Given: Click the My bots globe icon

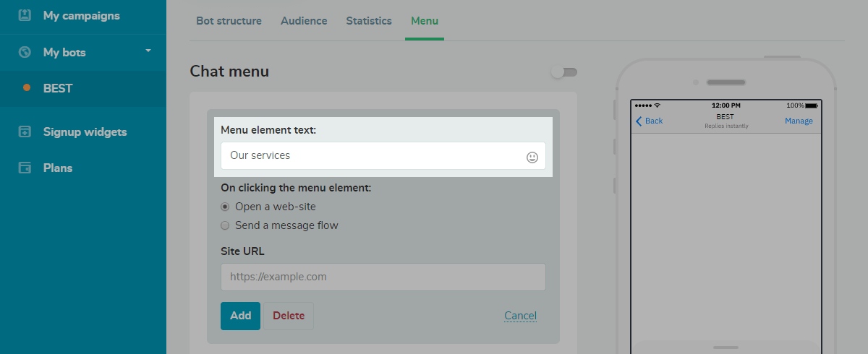Looking at the screenshot, I should (25, 52).
